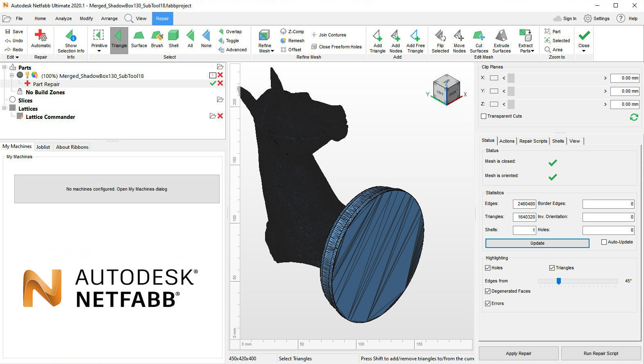Click Apply Repair button
Screen dimensions: 644x364
(x=519, y=353)
